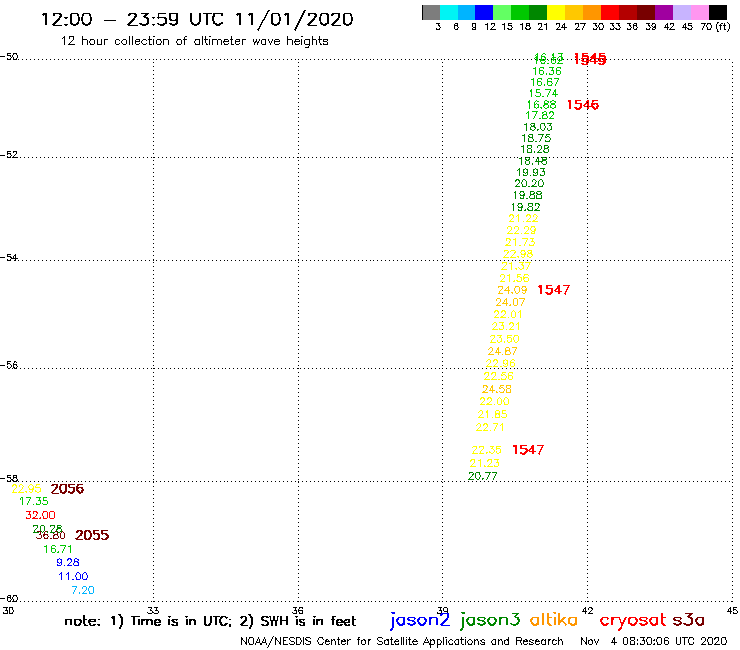Click the red wave height value 32.00
740x650 pixels.
(41, 515)
